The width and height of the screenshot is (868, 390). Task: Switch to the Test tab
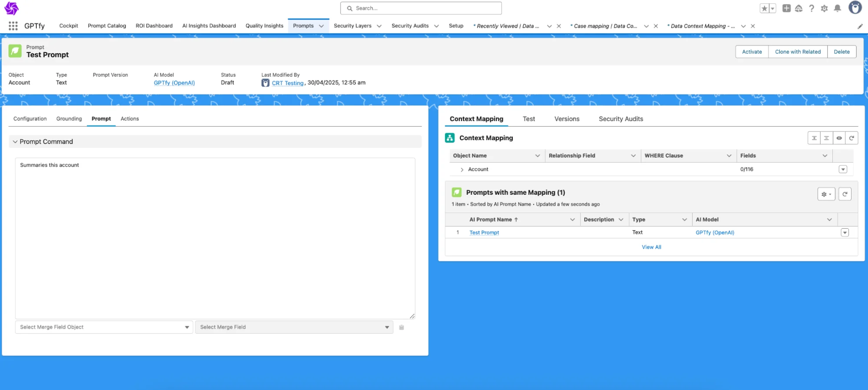click(x=528, y=119)
